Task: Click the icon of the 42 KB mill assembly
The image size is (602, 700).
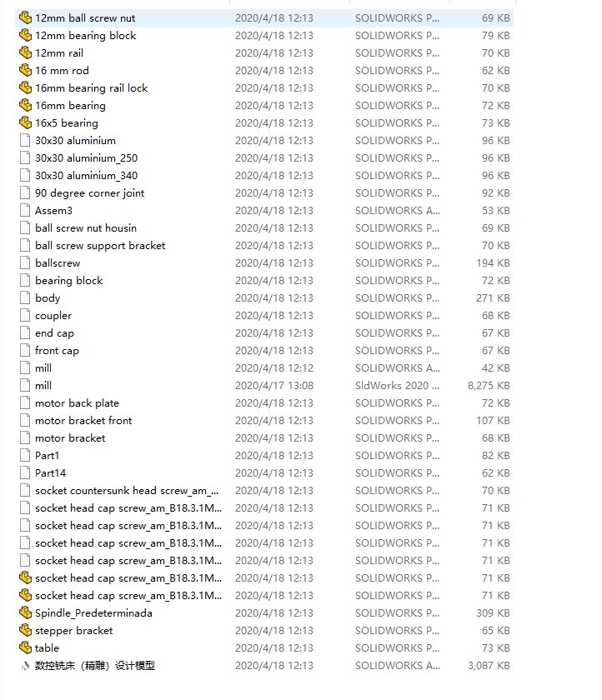Action: (26, 367)
